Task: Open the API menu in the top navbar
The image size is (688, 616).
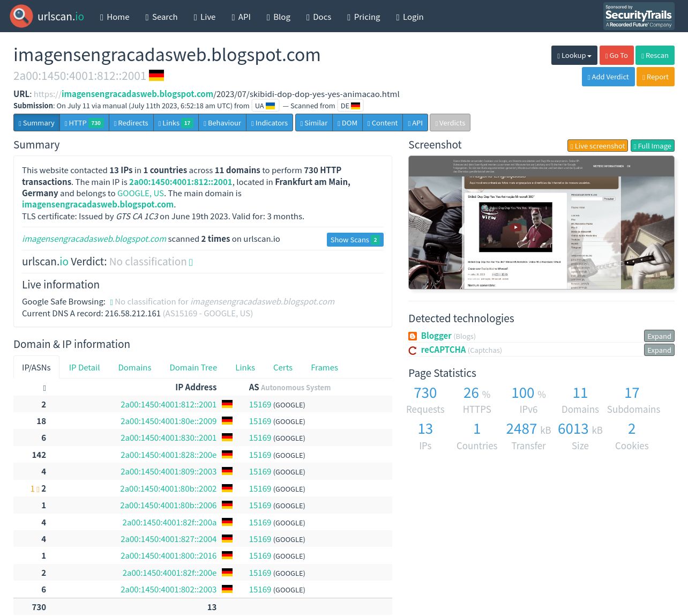Action: tap(241, 17)
